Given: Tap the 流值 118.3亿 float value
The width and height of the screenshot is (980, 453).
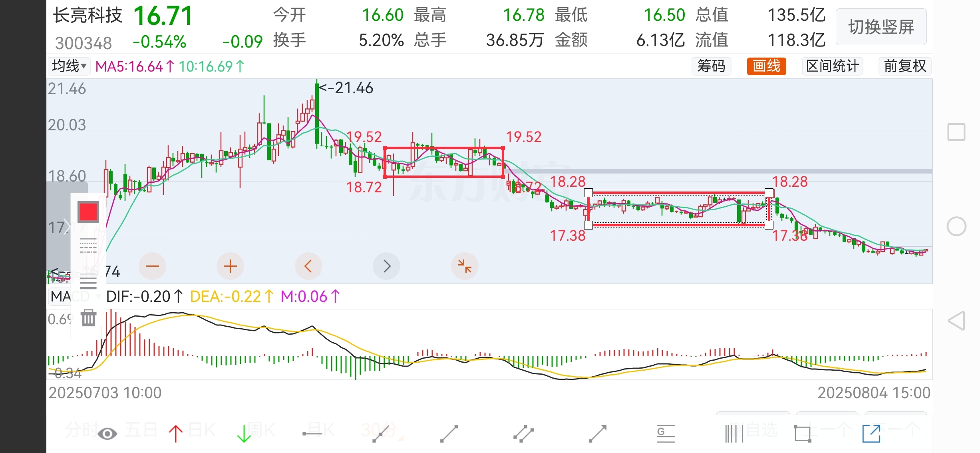Looking at the screenshot, I should [x=760, y=40].
